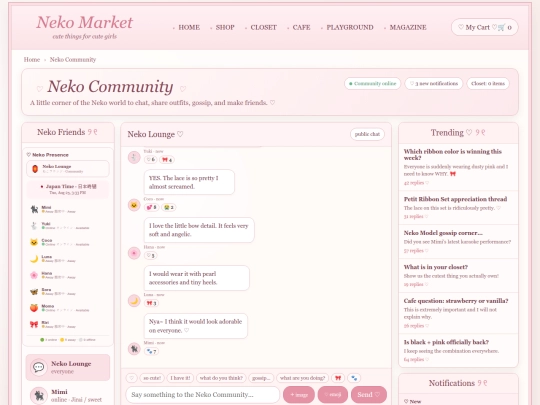Screen dimensions: 540x405
Task: Click the red lantern icon beside Neko Lounge
Action: (35, 169)
